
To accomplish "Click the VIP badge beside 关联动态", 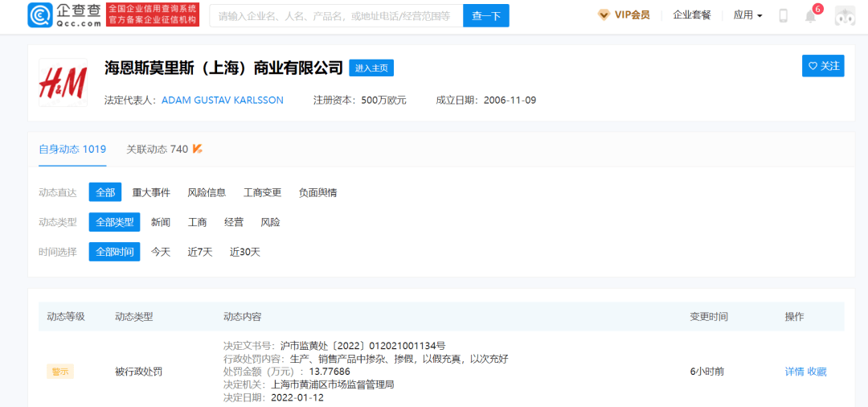I will (197, 149).
